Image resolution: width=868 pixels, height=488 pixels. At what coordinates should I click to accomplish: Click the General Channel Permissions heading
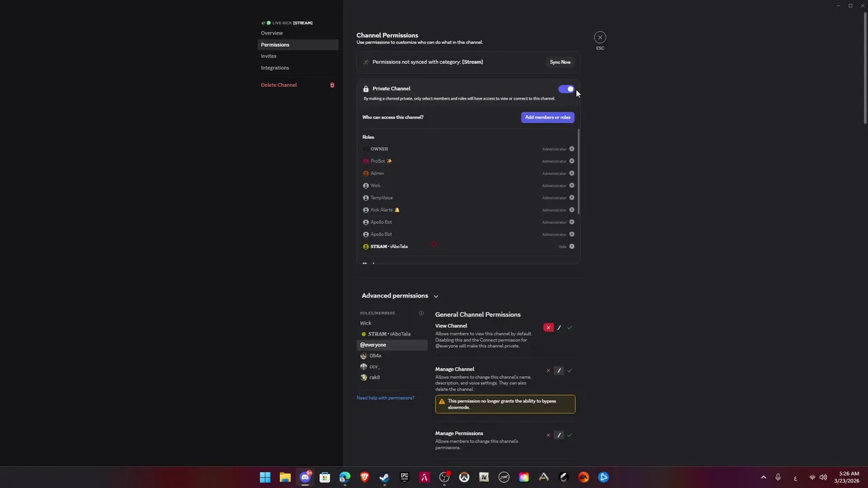pyautogui.click(x=478, y=314)
